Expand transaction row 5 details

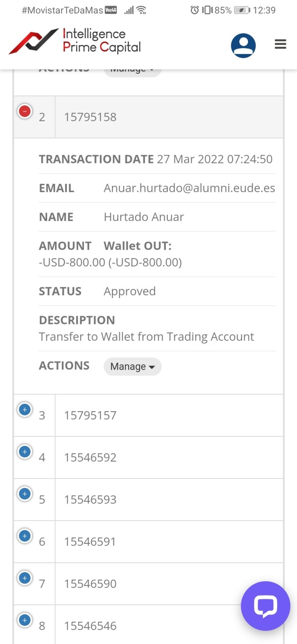point(25,494)
